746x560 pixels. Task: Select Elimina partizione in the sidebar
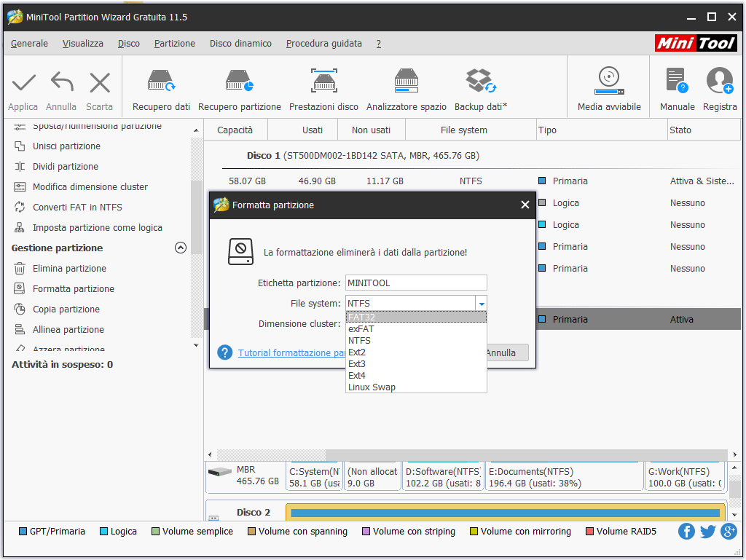tap(69, 269)
